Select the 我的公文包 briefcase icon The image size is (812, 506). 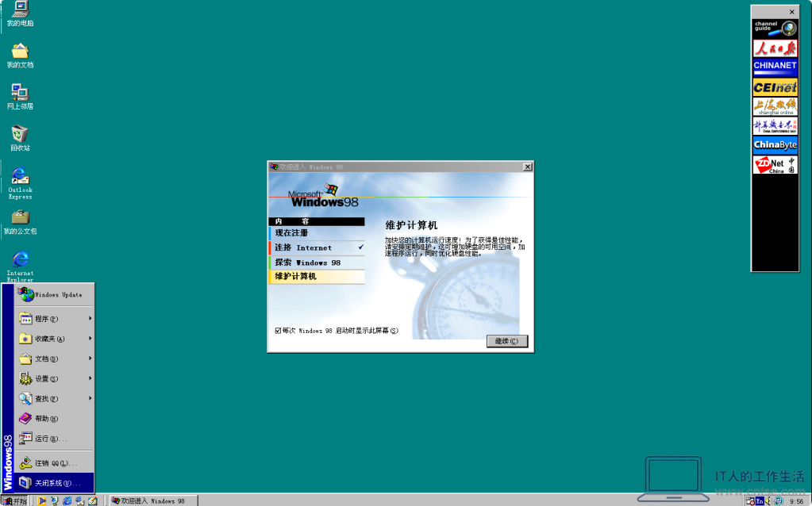(20, 223)
